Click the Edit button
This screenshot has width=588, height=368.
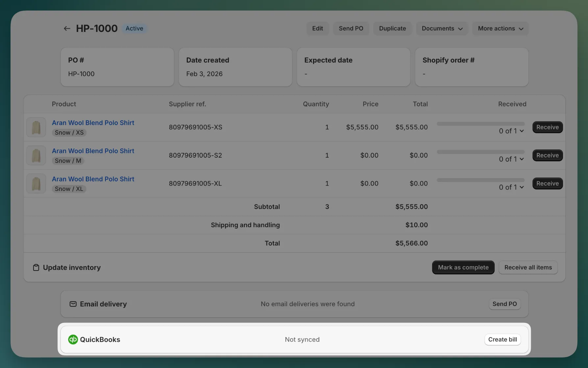(x=317, y=29)
